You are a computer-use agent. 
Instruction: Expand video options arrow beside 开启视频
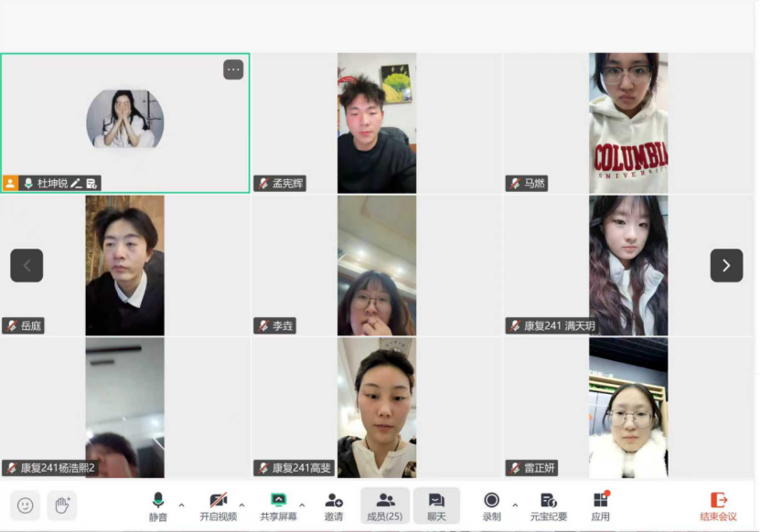(x=241, y=505)
